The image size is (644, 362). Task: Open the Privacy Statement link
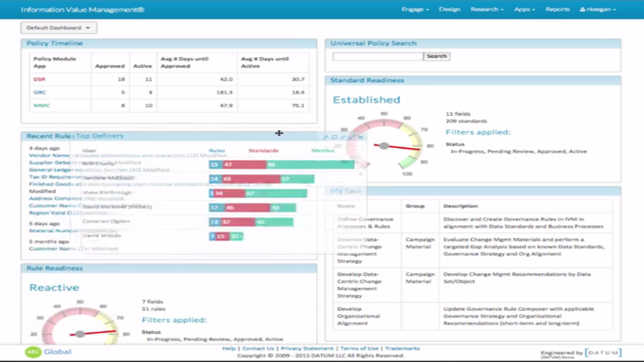click(307, 348)
